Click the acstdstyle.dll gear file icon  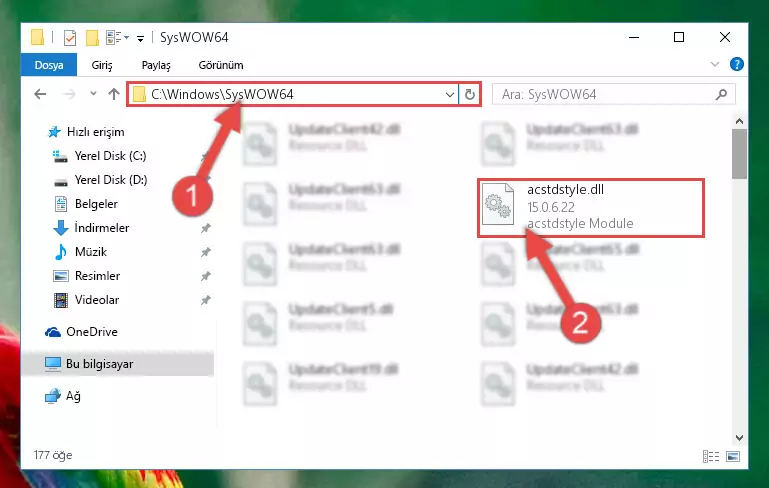(x=497, y=205)
